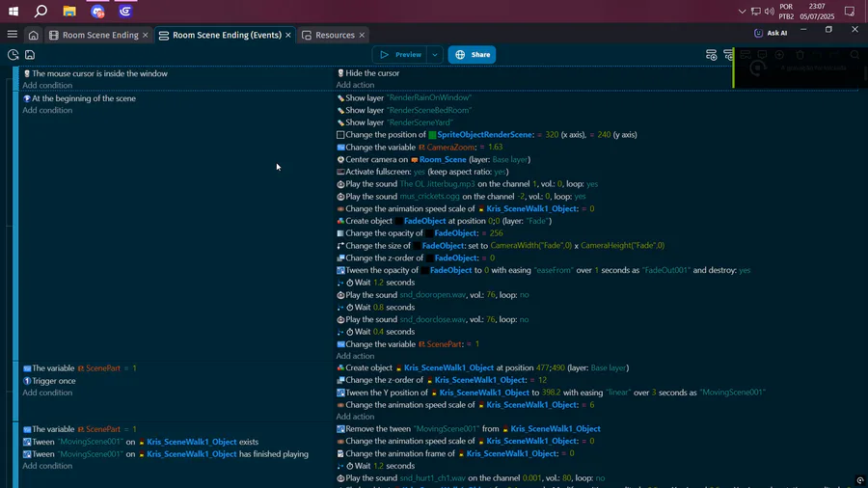Edit the "FadeOut001" tween name
The height and width of the screenshot is (488, 868).
pyautogui.click(x=665, y=270)
